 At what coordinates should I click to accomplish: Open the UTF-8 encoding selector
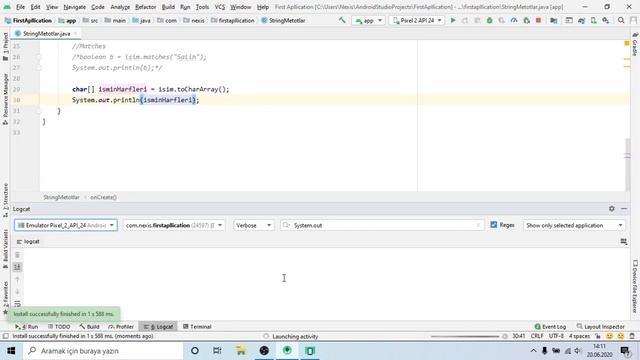pyautogui.click(x=556, y=336)
